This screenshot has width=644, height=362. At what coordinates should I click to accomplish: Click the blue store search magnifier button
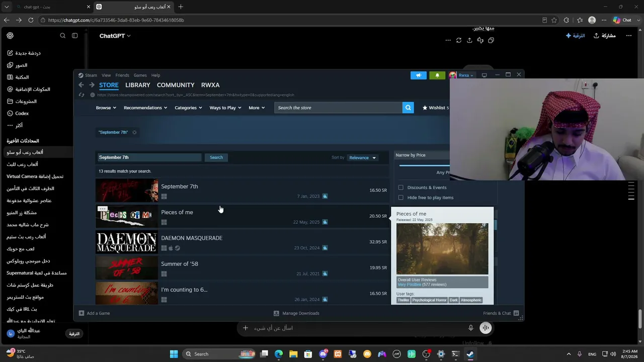[408, 108]
